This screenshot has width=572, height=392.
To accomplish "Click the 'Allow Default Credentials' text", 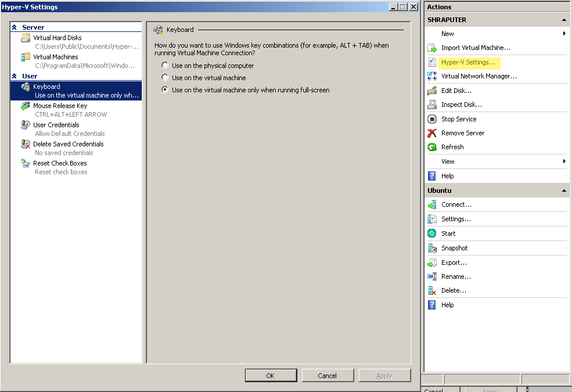I will [x=70, y=134].
